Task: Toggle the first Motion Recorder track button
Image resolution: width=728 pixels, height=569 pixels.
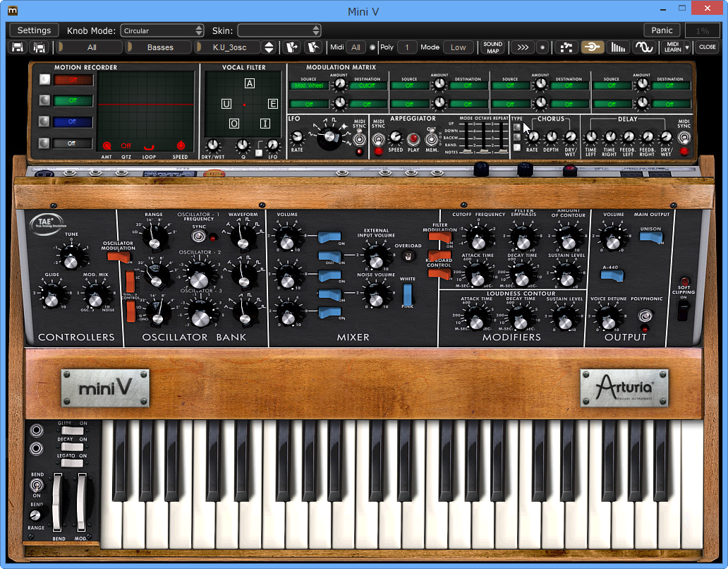Action: pyautogui.click(x=44, y=80)
